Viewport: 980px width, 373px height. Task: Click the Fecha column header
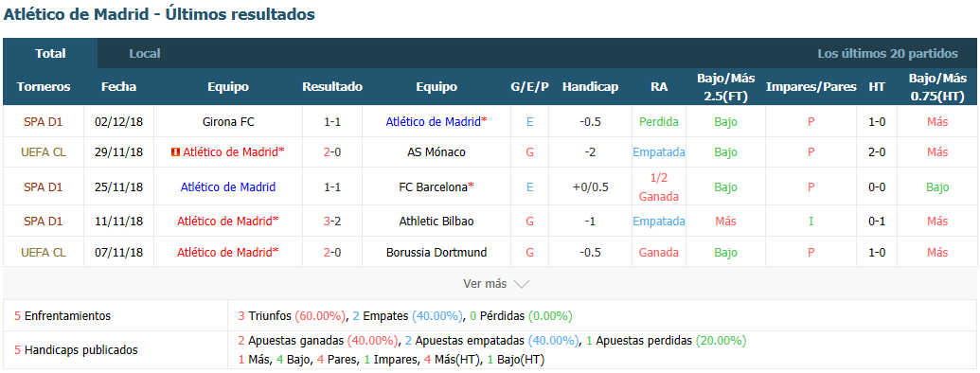tap(118, 87)
